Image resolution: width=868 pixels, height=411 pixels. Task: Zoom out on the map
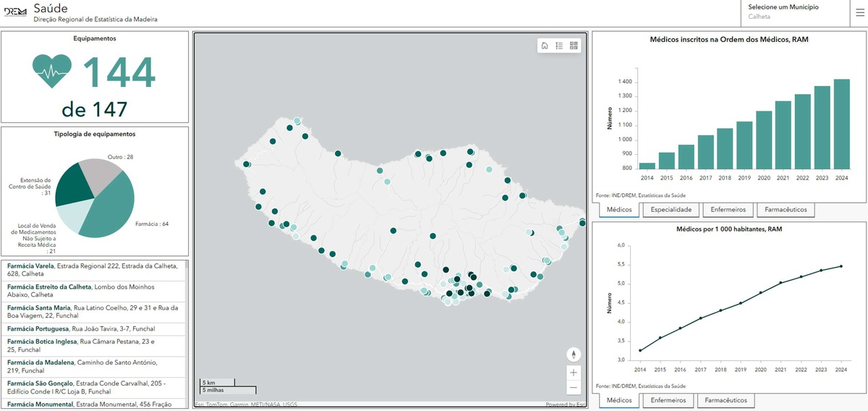pyautogui.click(x=574, y=387)
